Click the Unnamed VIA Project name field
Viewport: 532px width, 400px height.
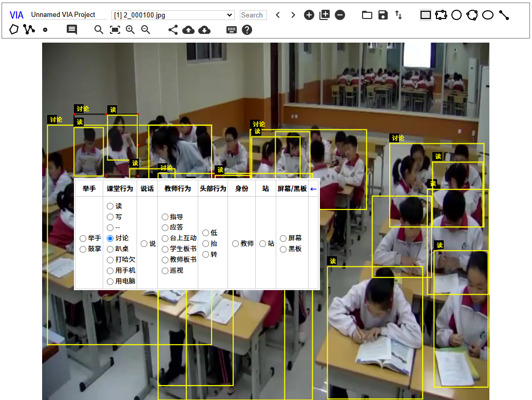pyautogui.click(x=68, y=14)
